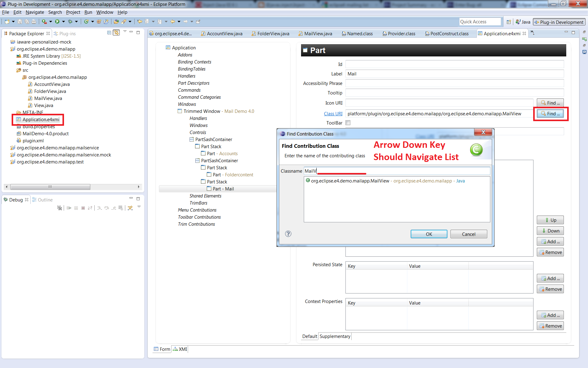Open the Back history dropdown arrow

coord(179,21)
